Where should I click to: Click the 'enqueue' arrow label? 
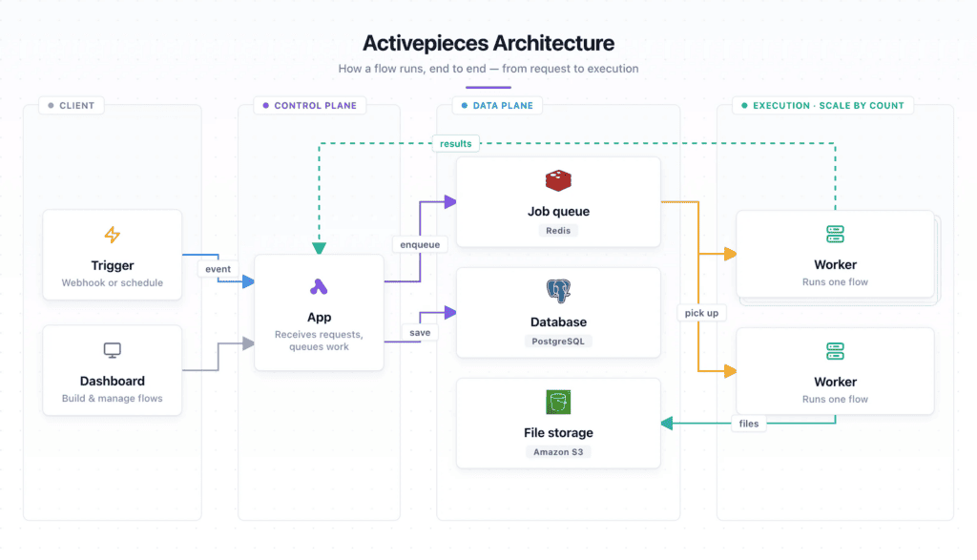coord(420,245)
